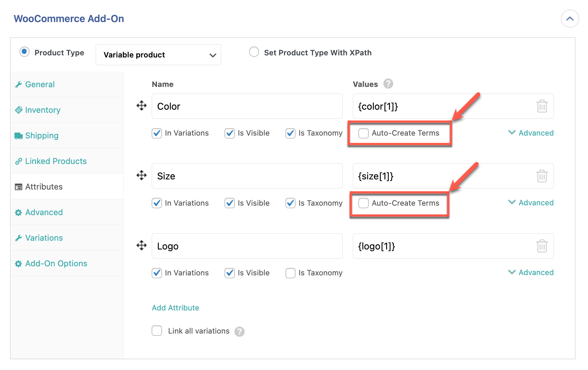Select the Product Type radio button
The image size is (588, 370).
point(25,52)
